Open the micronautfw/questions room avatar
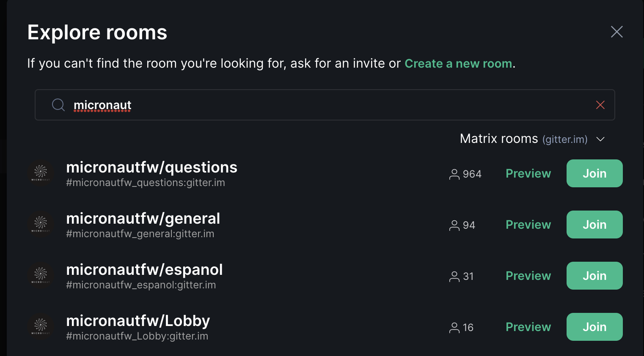The height and width of the screenshot is (356, 644). (x=41, y=173)
